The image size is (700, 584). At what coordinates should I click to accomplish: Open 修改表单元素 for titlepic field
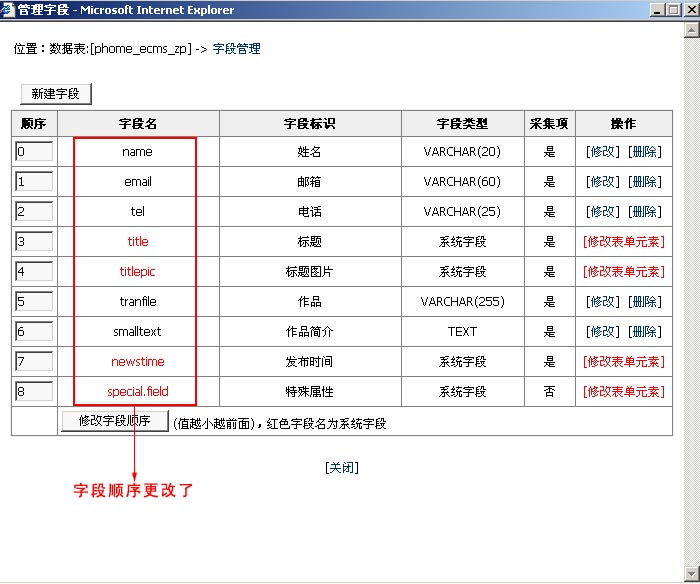(623, 272)
